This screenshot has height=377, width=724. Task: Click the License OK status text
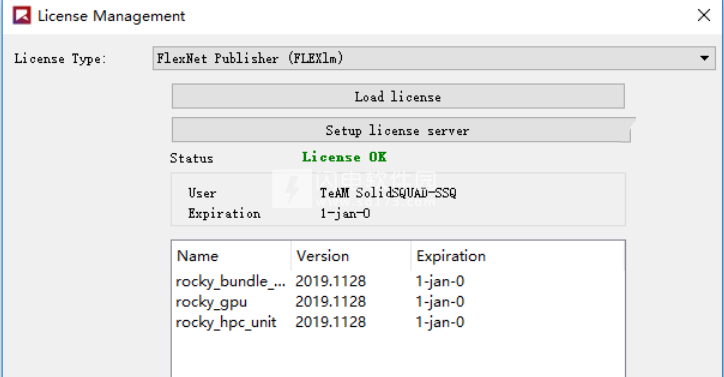point(344,157)
